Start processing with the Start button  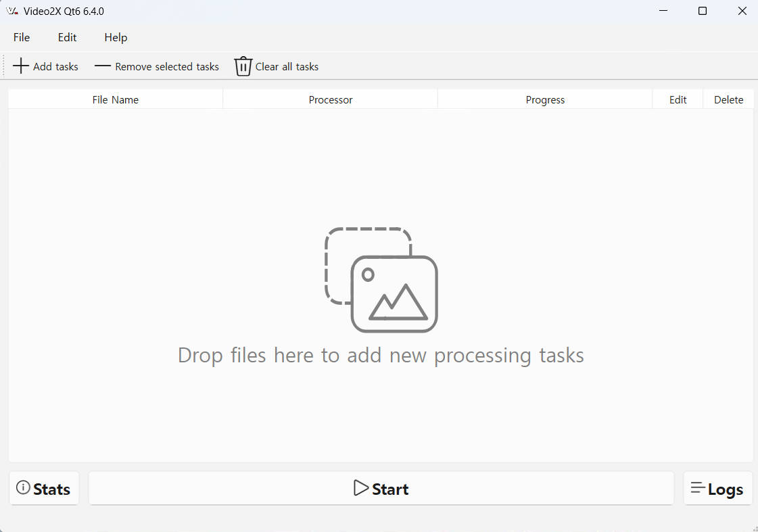381,489
